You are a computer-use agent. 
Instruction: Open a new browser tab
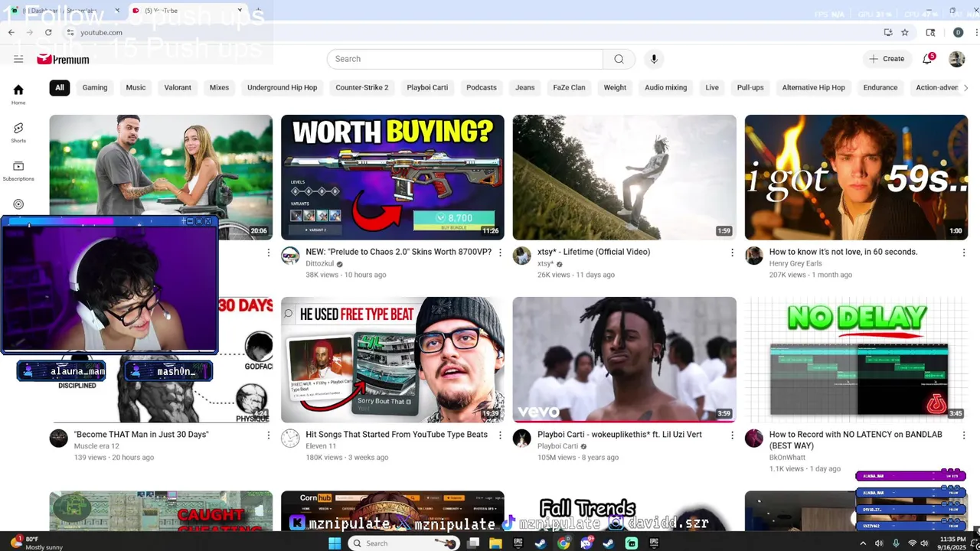(256, 11)
